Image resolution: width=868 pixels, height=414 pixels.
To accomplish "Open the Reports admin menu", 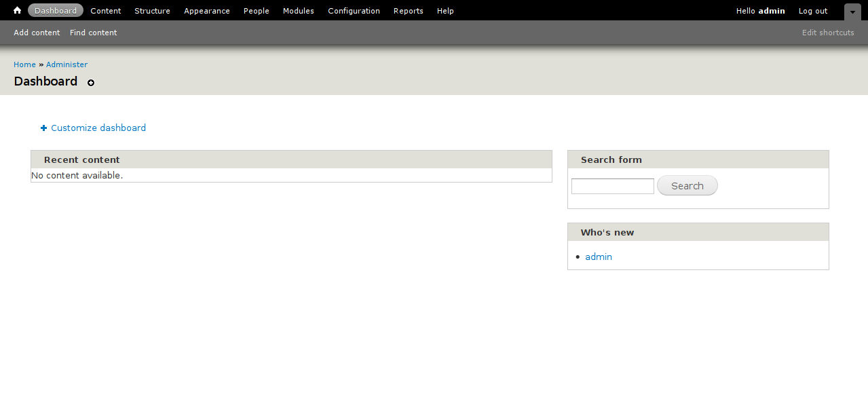I will click(x=408, y=10).
